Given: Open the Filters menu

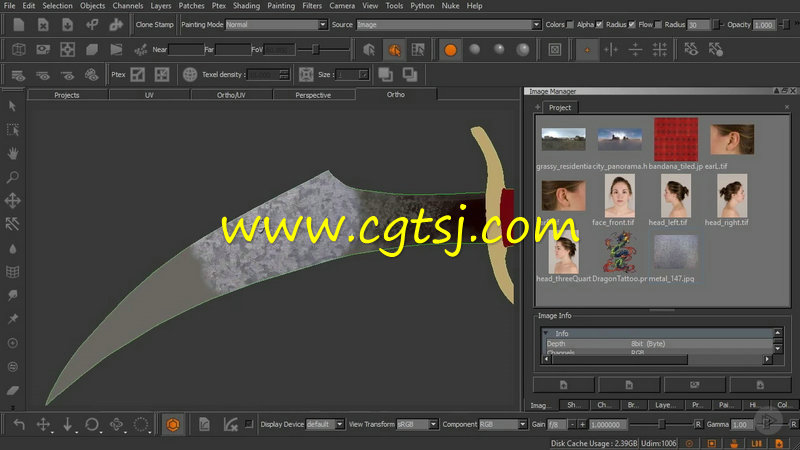Looking at the screenshot, I should pos(312,6).
